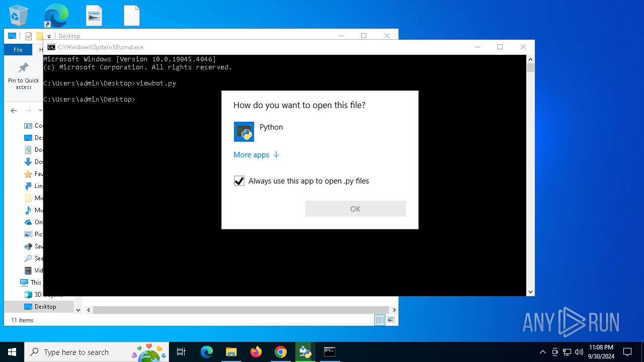The width and height of the screenshot is (644, 362).
Task: Click the cmd.exe title bar icon
Action: tap(51, 47)
